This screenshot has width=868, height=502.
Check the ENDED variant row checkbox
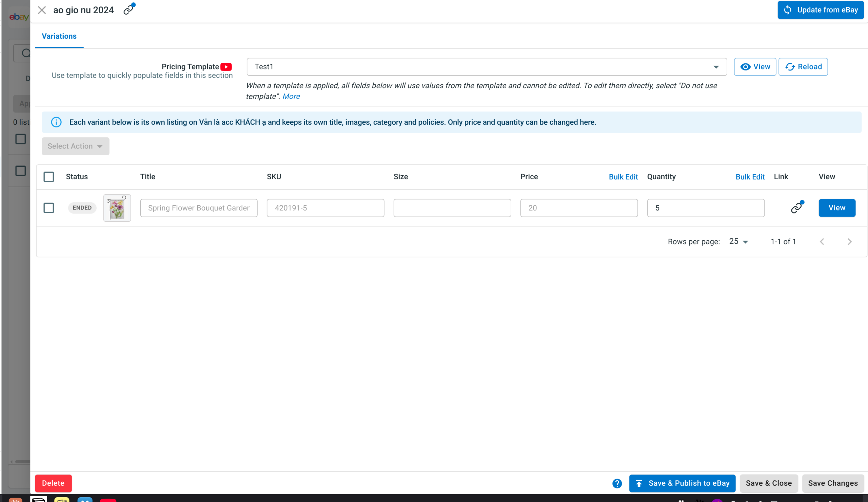[48, 208]
